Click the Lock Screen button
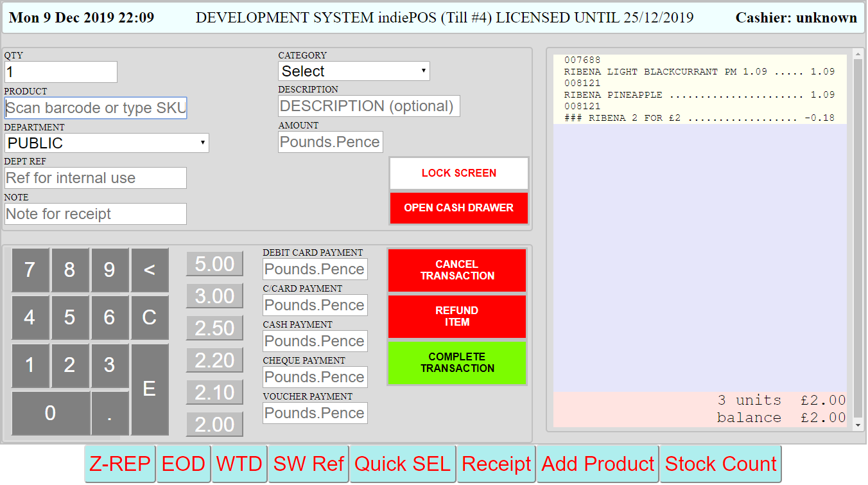 [459, 173]
